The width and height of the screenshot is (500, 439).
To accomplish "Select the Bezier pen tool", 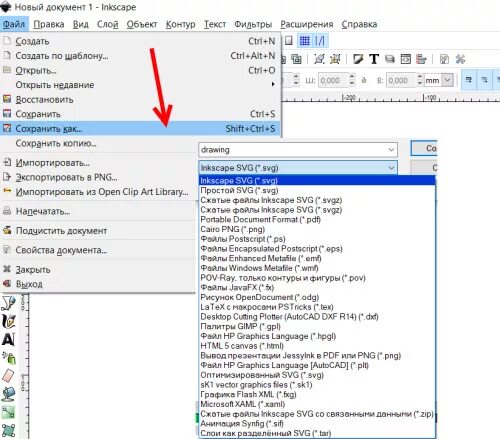I will [8, 303].
